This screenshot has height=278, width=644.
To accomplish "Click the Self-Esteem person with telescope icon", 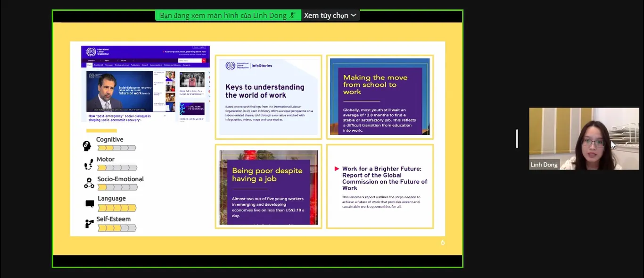I will coord(89,224).
